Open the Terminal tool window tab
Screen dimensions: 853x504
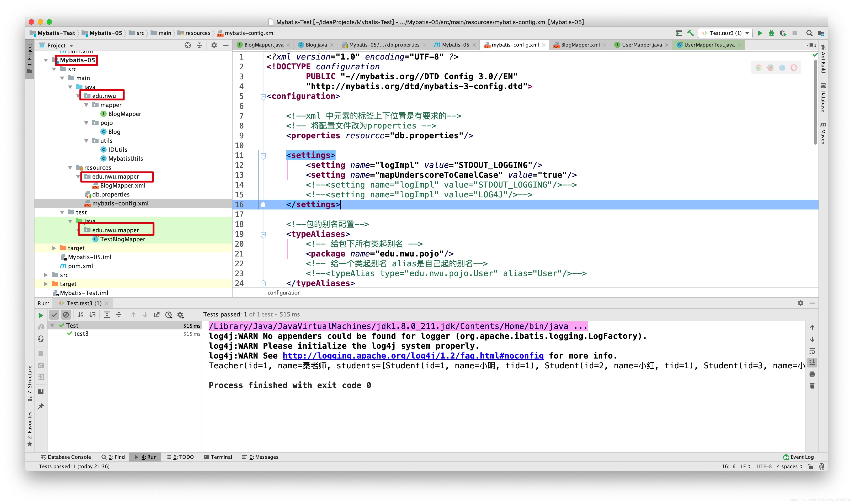[218, 457]
